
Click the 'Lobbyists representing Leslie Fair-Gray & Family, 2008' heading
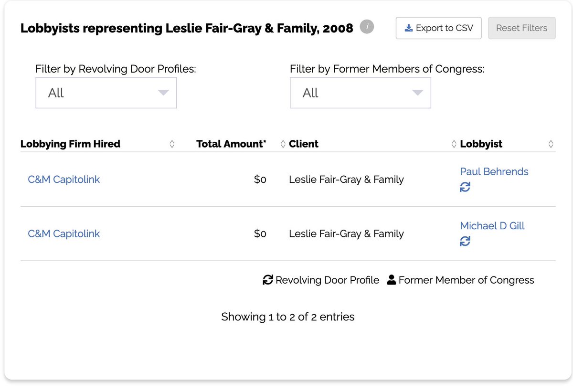point(187,28)
